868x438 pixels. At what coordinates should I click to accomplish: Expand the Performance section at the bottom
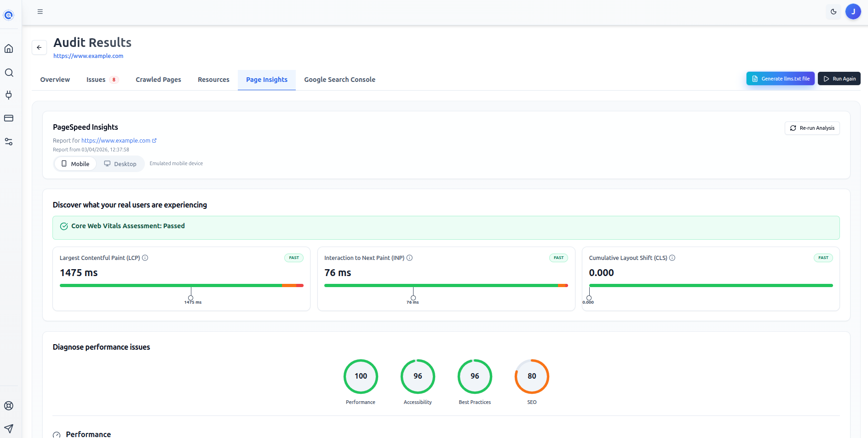pyautogui.click(x=88, y=433)
